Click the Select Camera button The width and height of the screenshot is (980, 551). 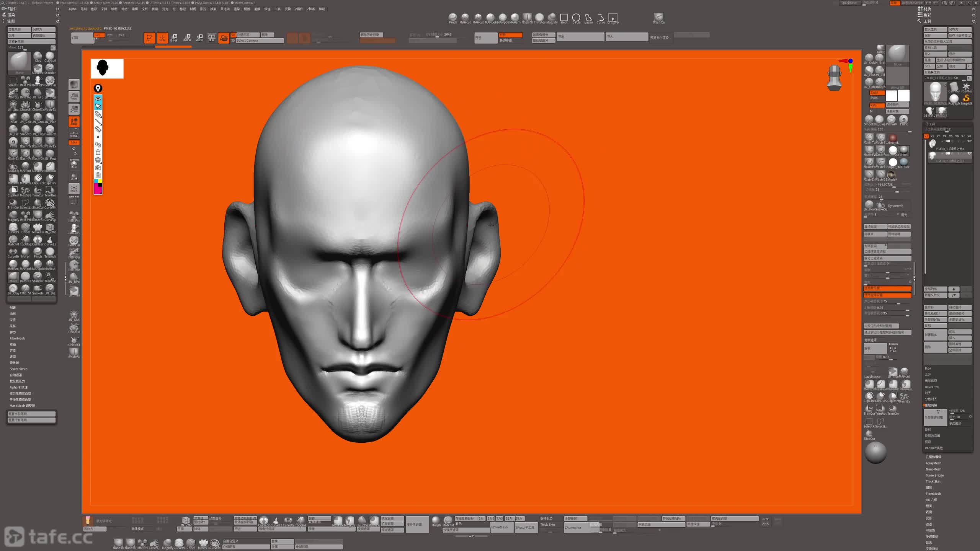click(x=260, y=41)
